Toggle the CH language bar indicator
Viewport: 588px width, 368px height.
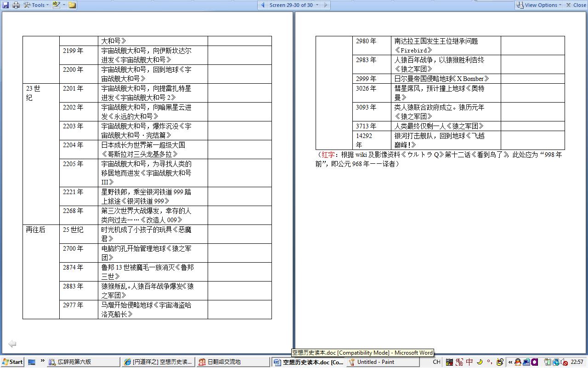[x=436, y=362]
